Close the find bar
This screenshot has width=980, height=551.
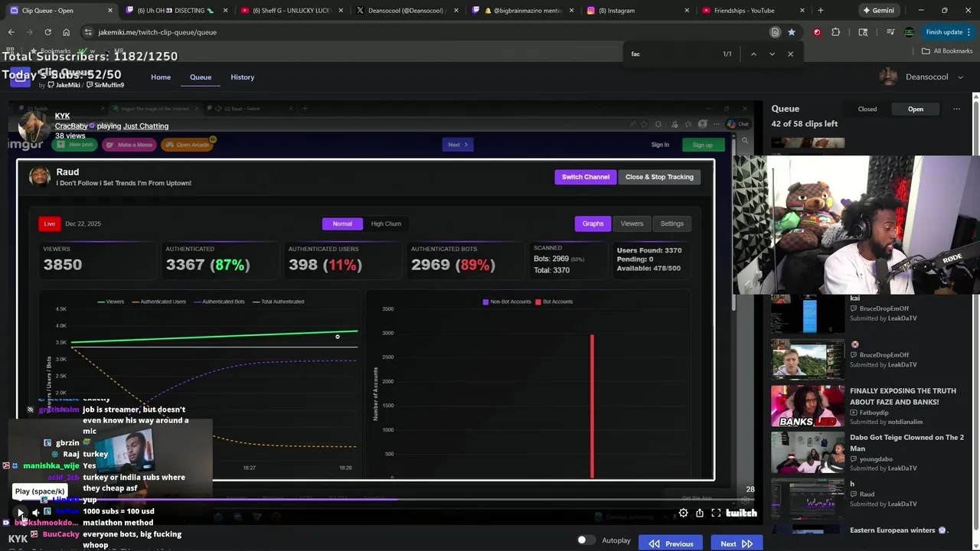coord(790,54)
